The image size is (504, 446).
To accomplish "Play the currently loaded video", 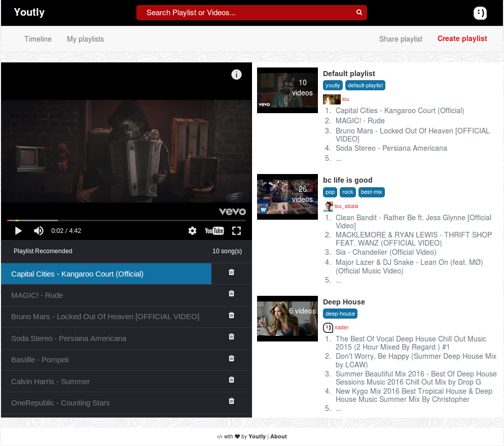I will (18, 230).
